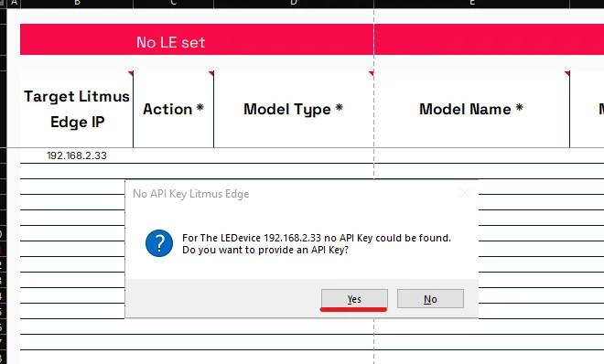This screenshot has height=364, width=604.
Task: Click comment indicator on Model Name header
Action: 567,73
